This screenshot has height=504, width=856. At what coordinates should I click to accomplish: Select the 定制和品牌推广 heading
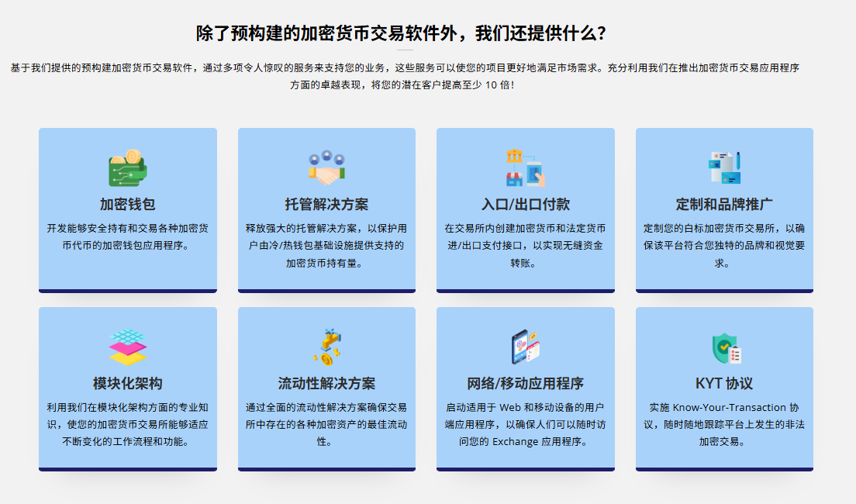(x=724, y=205)
